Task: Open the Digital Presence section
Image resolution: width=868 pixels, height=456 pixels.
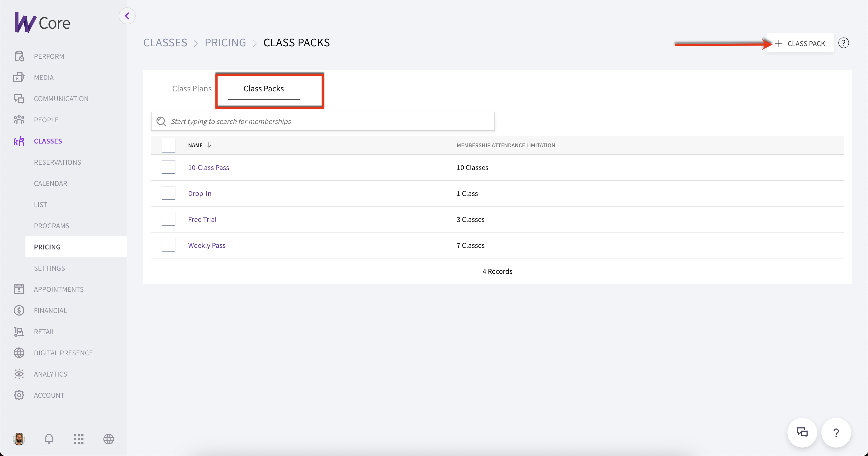Action: (x=63, y=353)
